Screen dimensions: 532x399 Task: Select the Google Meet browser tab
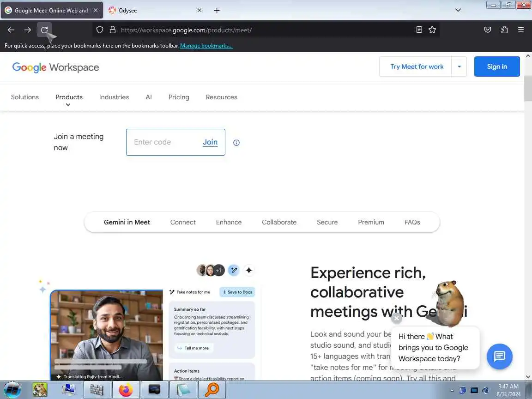coord(52,11)
